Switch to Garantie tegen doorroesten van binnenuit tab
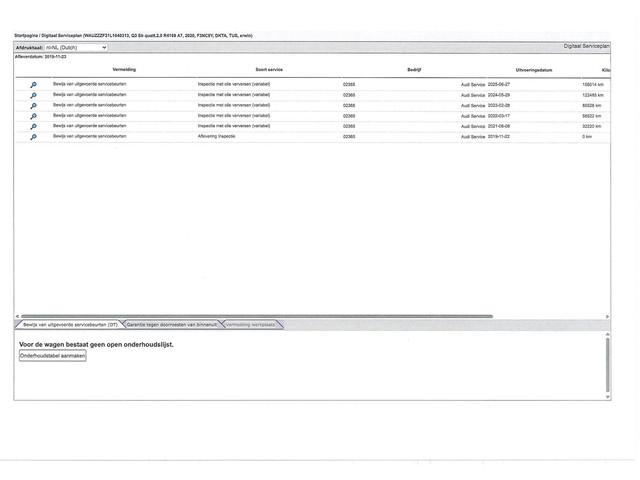Viewport: 640px width, 480px height. (172, 325)
